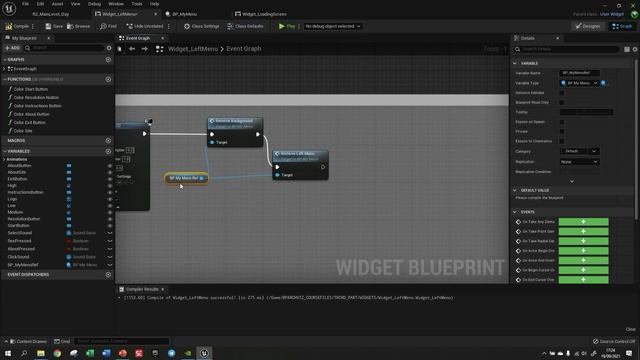
Task: Expand Animations variable group
Action: (4, 159)
